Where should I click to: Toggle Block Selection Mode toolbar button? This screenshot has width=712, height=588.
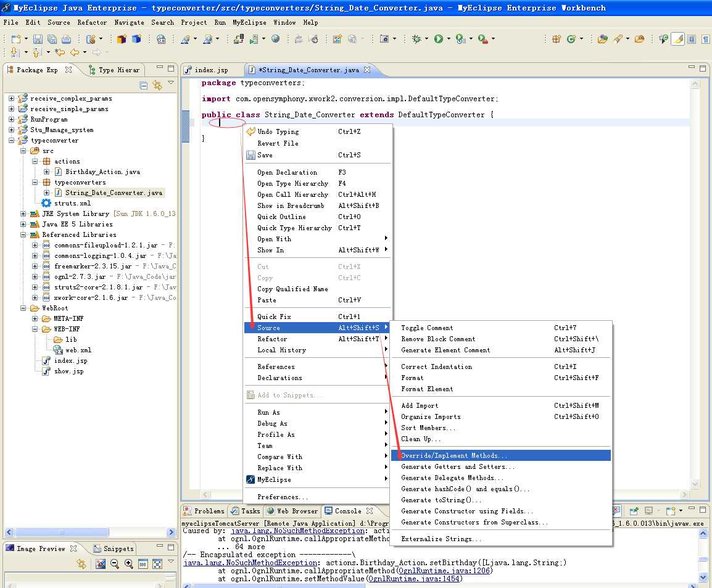pyautogui.click(x=692, y=39)
